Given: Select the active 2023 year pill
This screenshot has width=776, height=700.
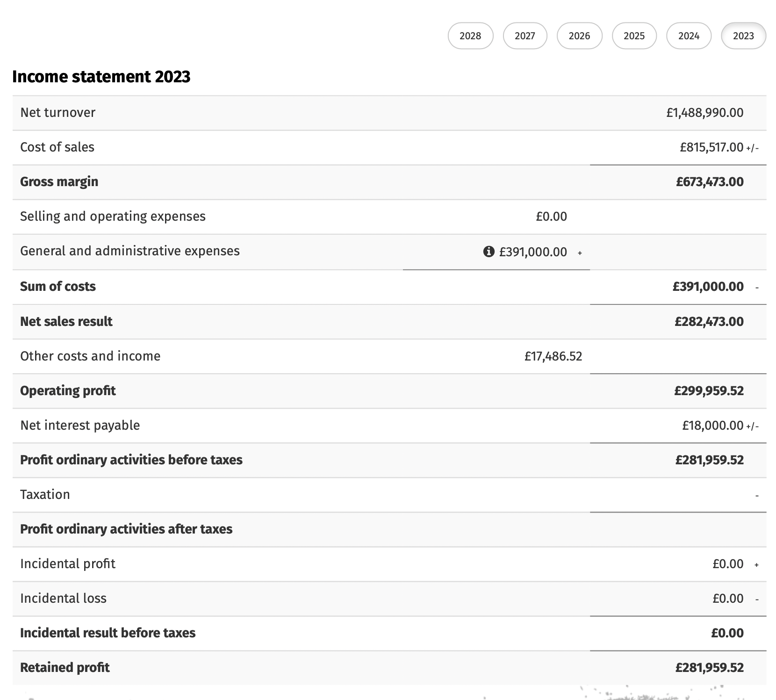Looking at the screenshot, I should tap(743, 36).
